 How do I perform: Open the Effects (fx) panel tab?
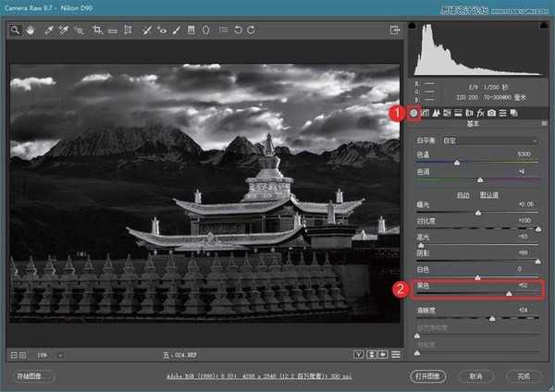(481, 113)
